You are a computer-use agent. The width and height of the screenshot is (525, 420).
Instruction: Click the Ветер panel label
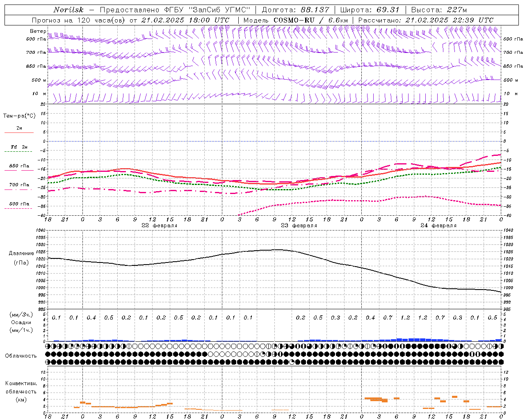38,31
